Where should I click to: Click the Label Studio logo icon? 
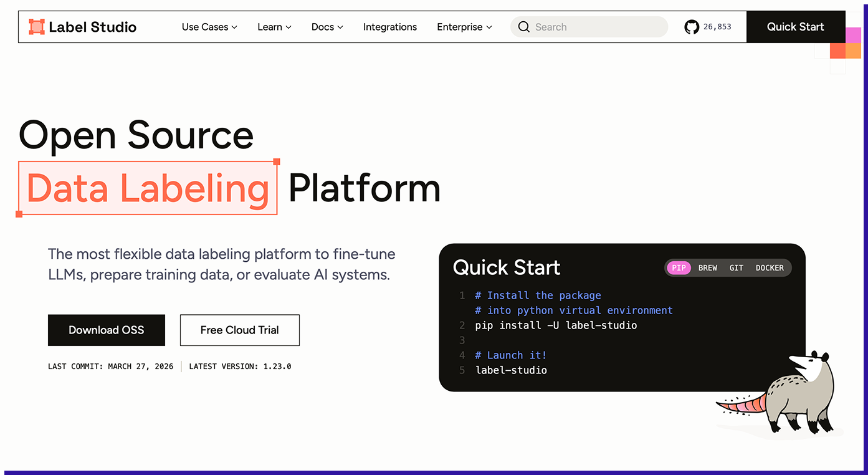37,27
